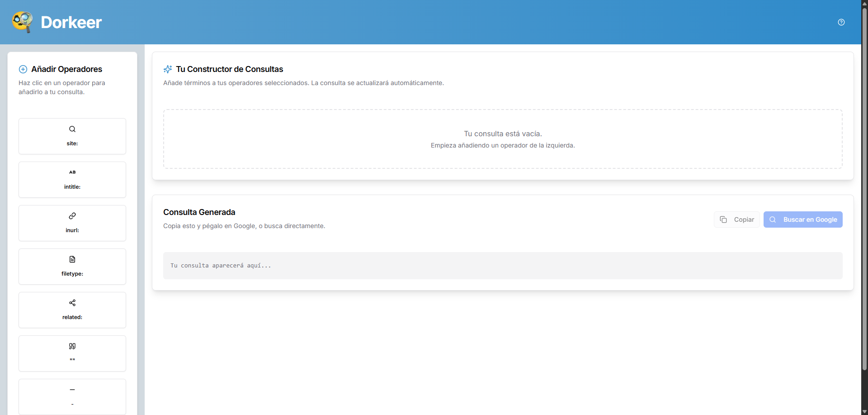This screenshot has height=415, width=868.
Task: Add the intitle: operator to query
Action: 72,179
